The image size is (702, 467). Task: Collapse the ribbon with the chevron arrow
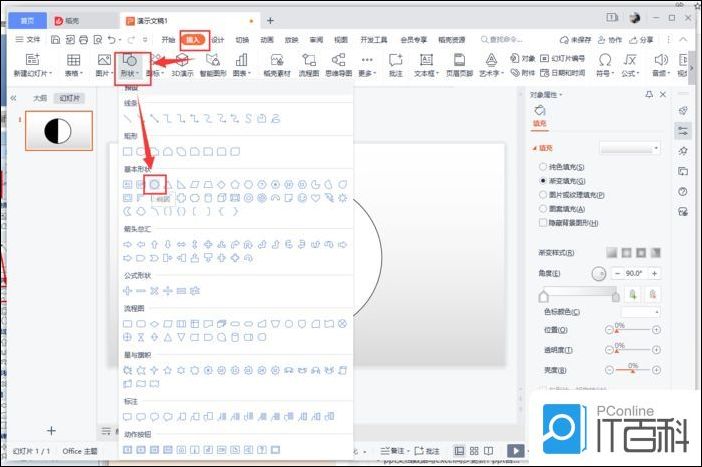pos(683,40)
